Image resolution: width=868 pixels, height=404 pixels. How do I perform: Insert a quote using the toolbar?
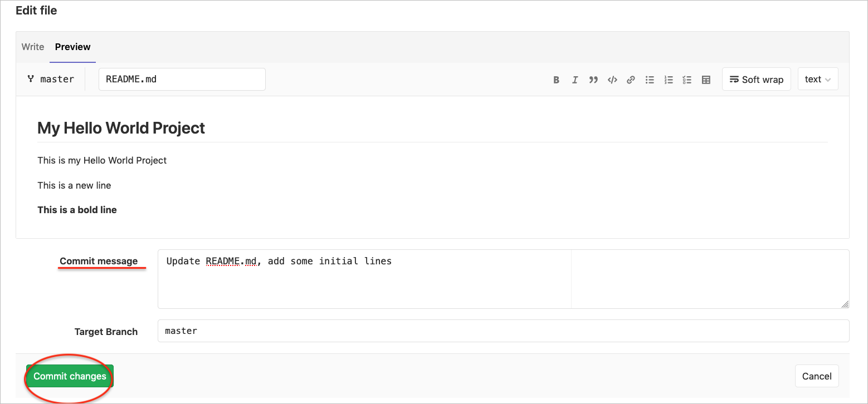point(593,80)
